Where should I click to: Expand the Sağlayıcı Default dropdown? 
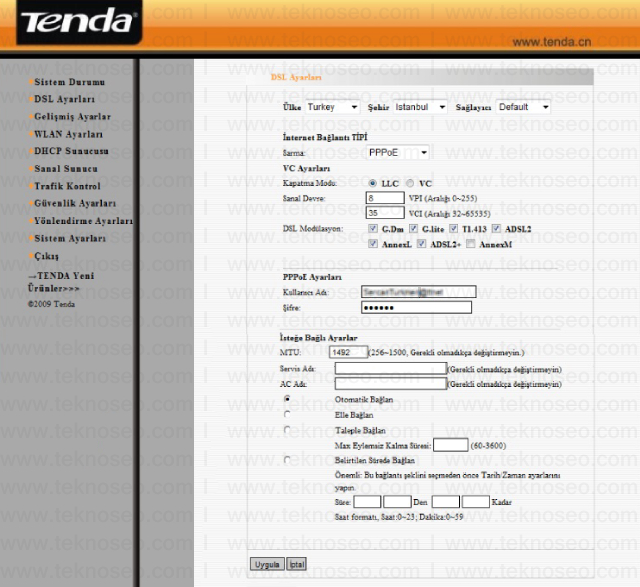(523, 107)
